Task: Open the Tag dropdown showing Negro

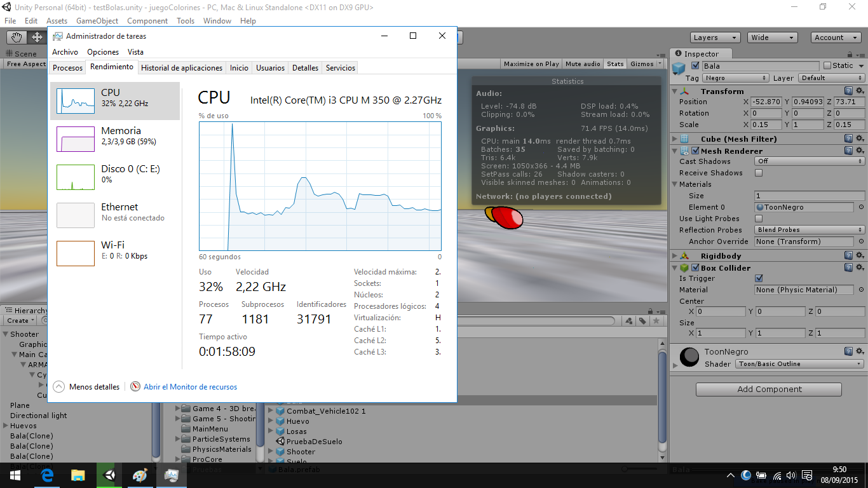Action: pyautogui.click(x=736, y=78)
